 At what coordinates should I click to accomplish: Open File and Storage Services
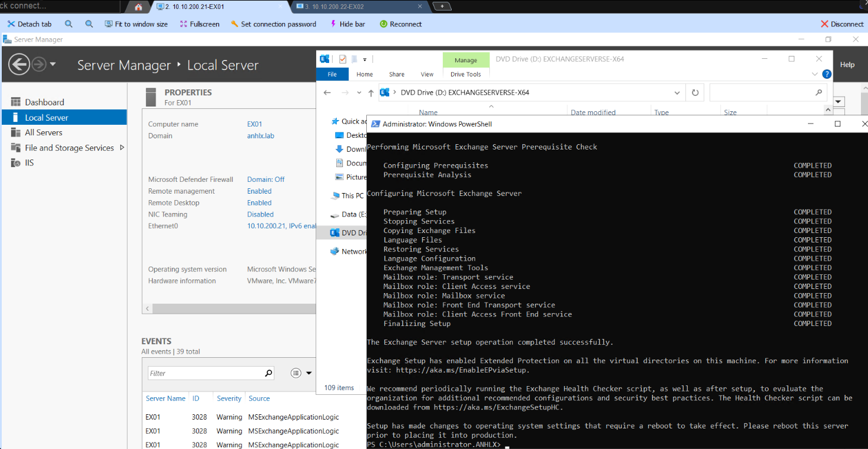click(69, 148)
